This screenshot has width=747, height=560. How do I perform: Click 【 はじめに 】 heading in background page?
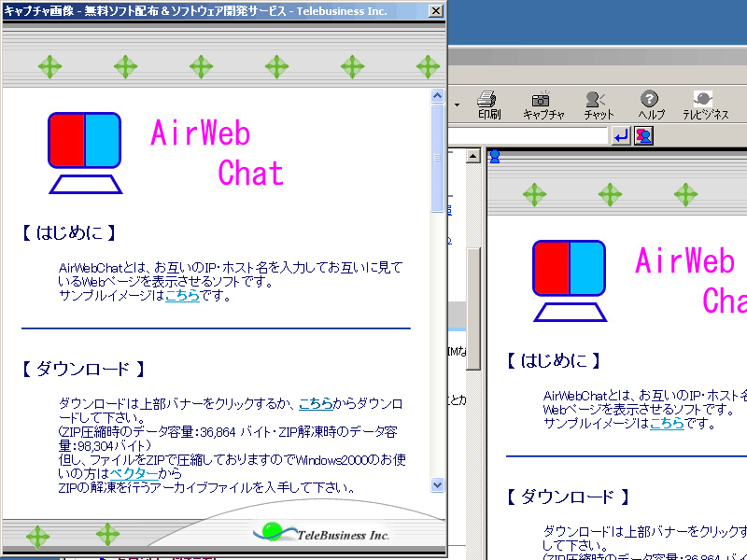(554, 360)
